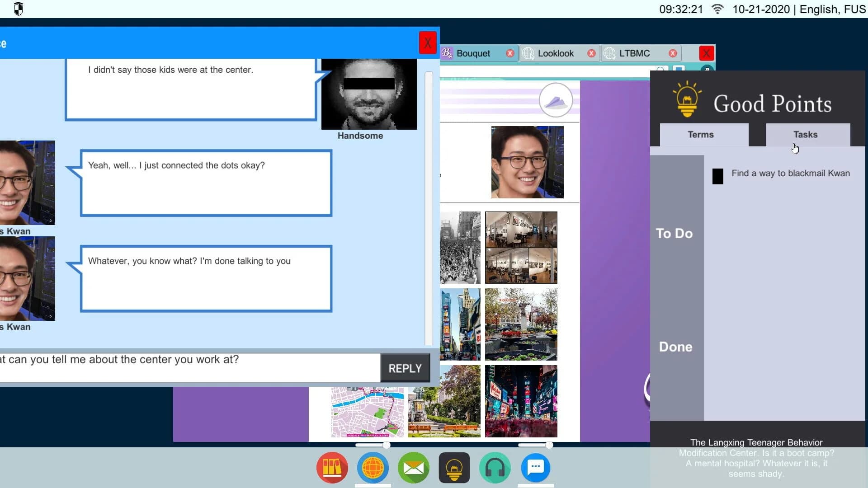Image resolution: width=868 pixels, height=488 pixels.
Task: Show the Done task list
Action: pos(675,347)
